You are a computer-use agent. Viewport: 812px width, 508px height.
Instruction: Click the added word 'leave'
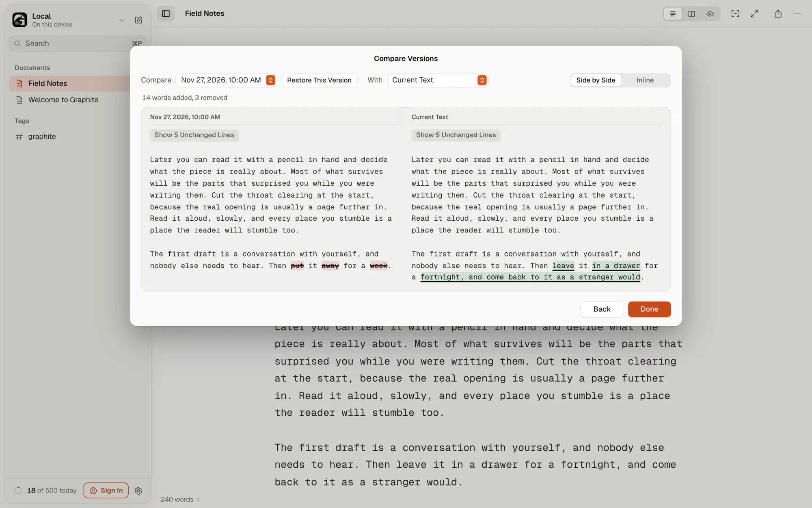563,266
